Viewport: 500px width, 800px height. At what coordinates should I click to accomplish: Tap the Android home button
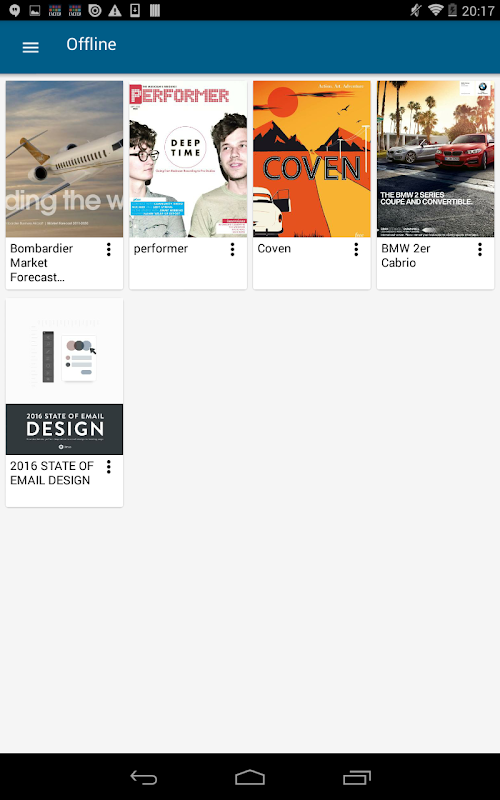coord(250,778)
